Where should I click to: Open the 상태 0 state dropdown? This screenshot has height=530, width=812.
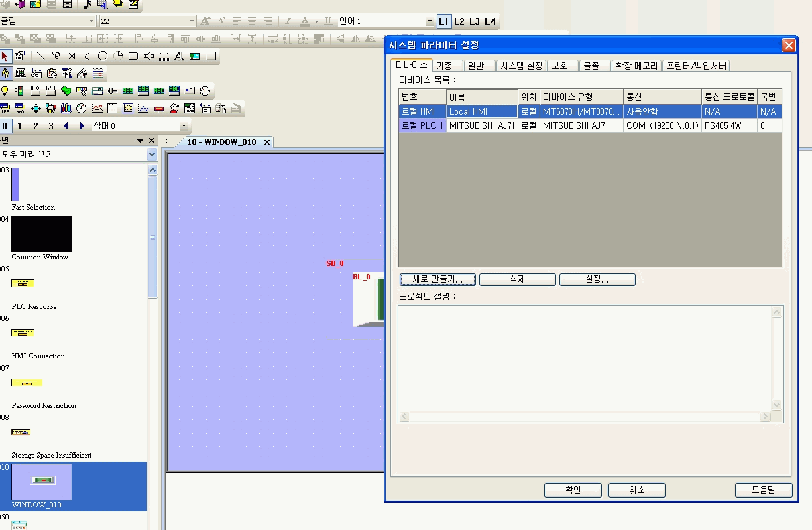[184, 126]
